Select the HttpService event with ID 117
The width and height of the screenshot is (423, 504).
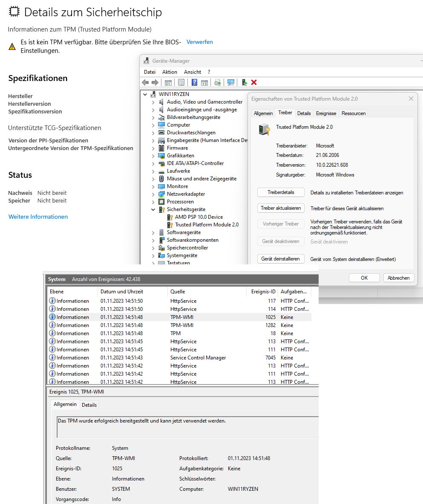point(179,301)
